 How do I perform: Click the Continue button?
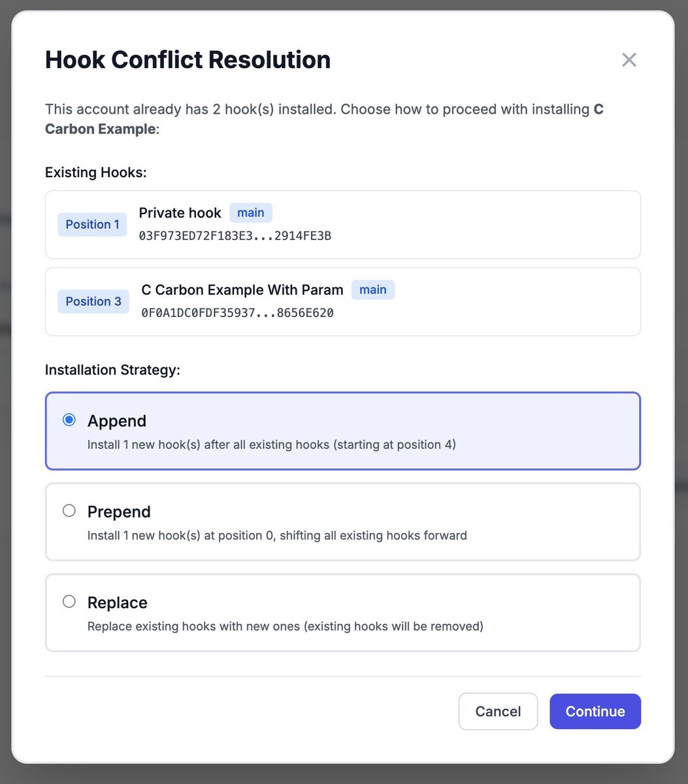pos(595,711)
